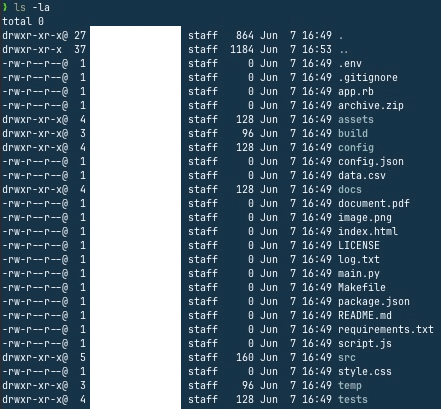Select the index.html filename

click(x=368, y=231)
